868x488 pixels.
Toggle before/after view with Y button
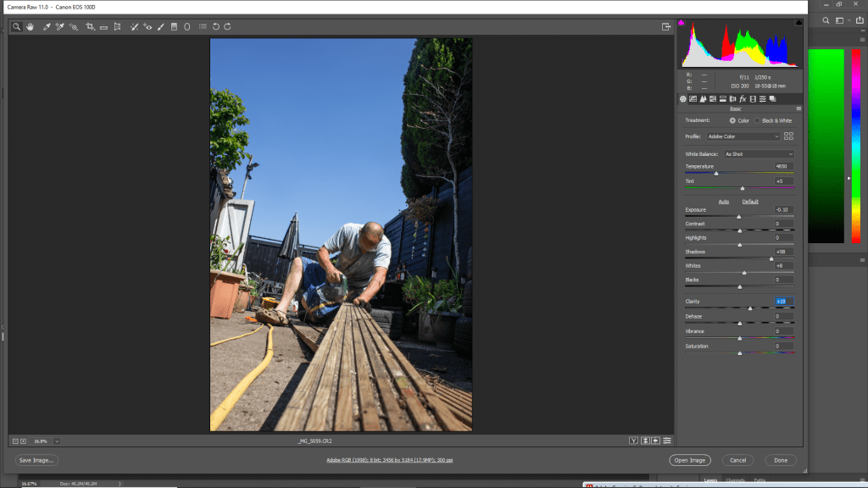(633, 441)
